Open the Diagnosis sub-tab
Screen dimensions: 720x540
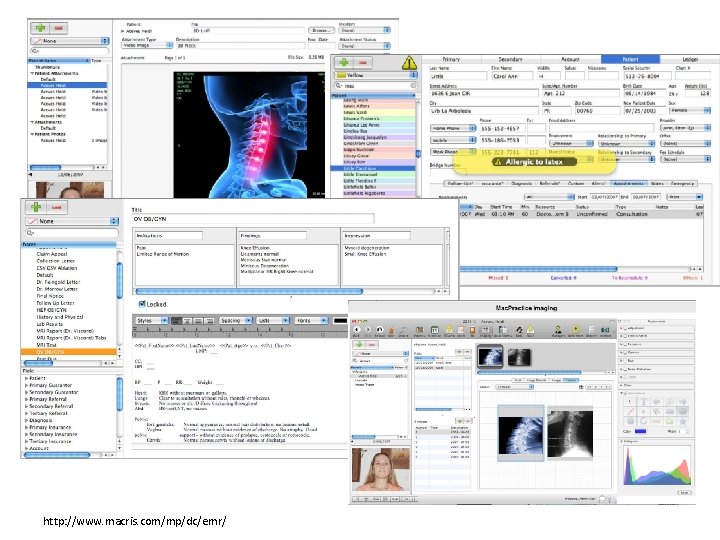click(521, 184)
